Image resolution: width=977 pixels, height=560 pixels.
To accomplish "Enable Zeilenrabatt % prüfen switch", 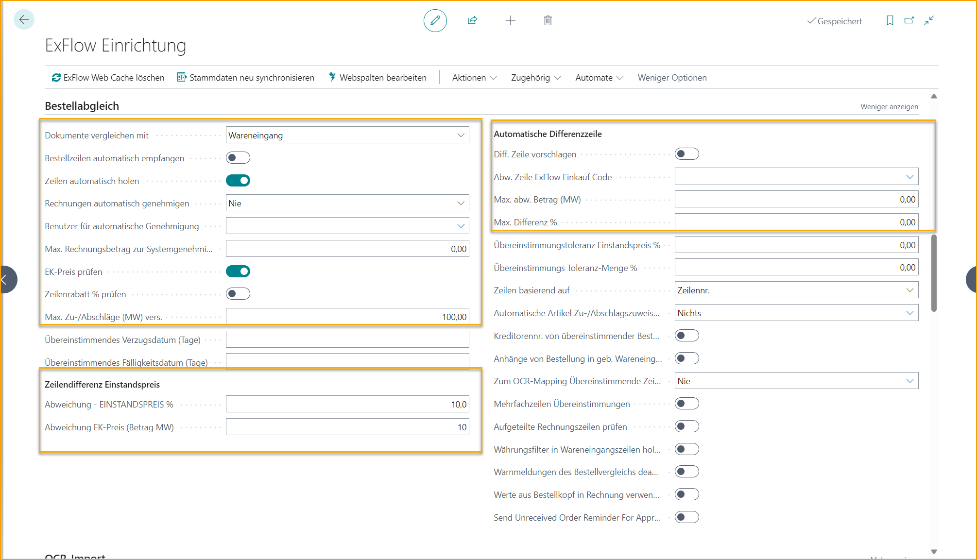I will coord(238,294).
